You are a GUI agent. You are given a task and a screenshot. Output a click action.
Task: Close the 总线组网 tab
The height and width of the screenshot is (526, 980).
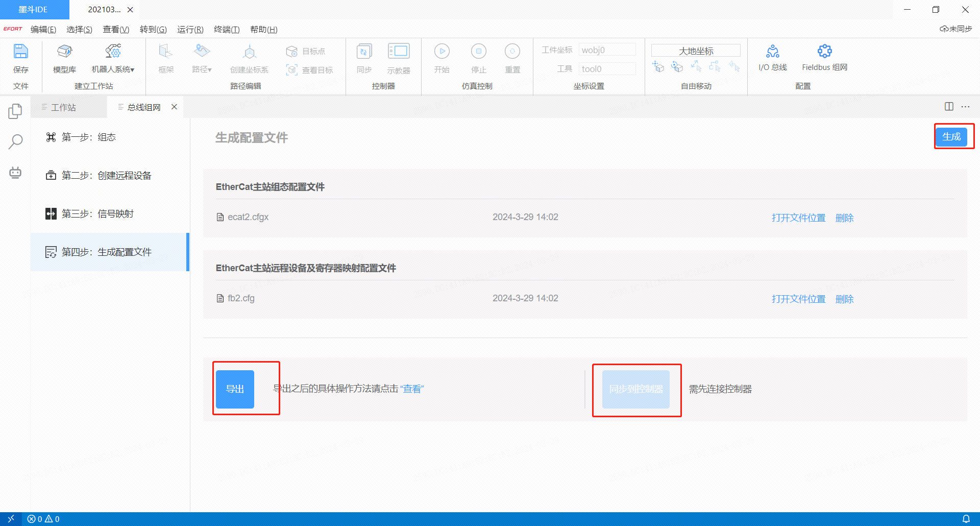coord(174,107)
